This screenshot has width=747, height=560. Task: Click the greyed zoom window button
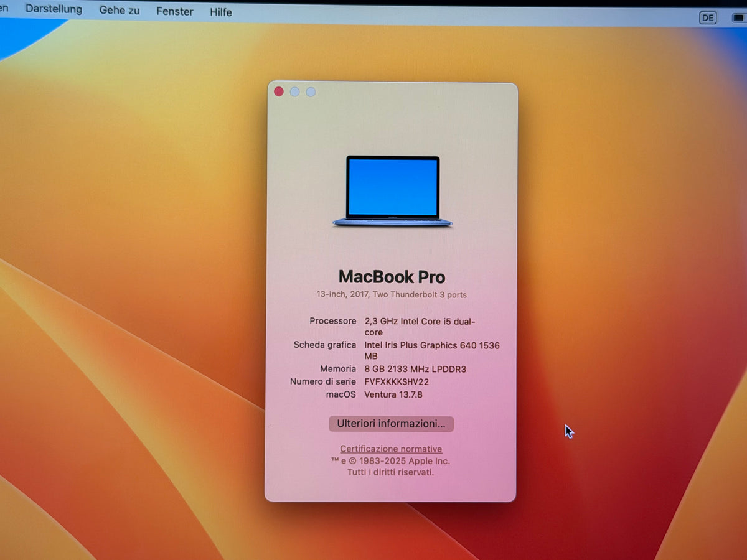click(x=311, y=91)
